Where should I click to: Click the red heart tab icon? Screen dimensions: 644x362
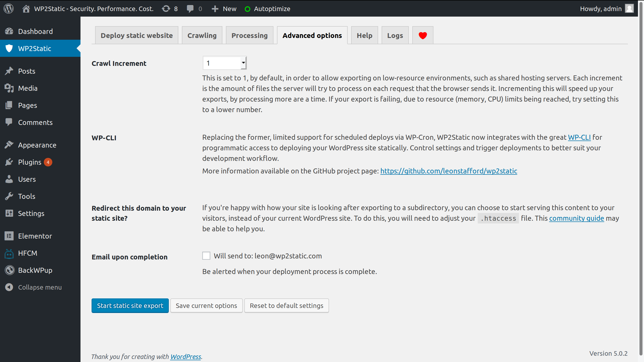pos(423,35)
